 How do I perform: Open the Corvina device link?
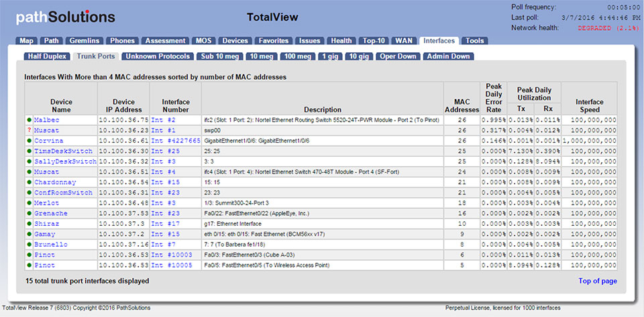tap(48, 141)
